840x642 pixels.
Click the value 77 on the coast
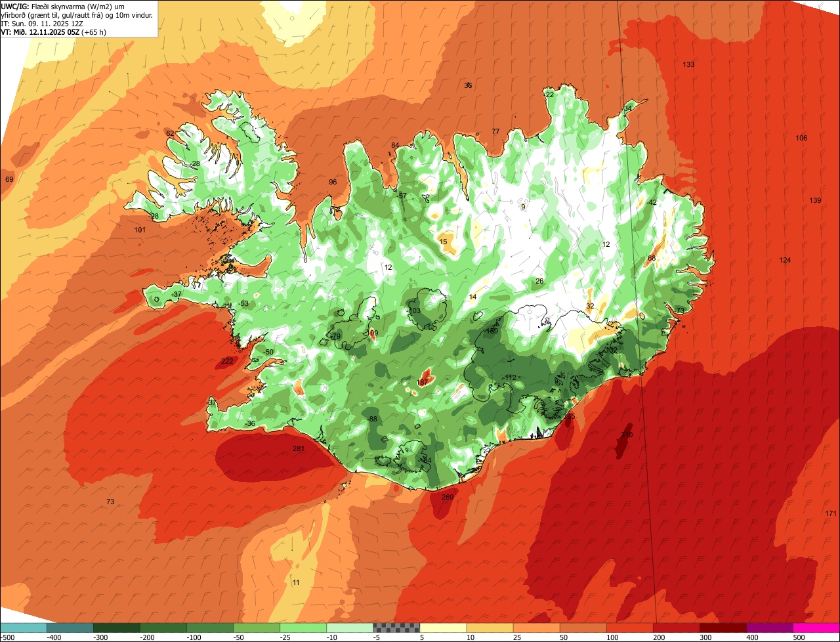pos(495,131)
